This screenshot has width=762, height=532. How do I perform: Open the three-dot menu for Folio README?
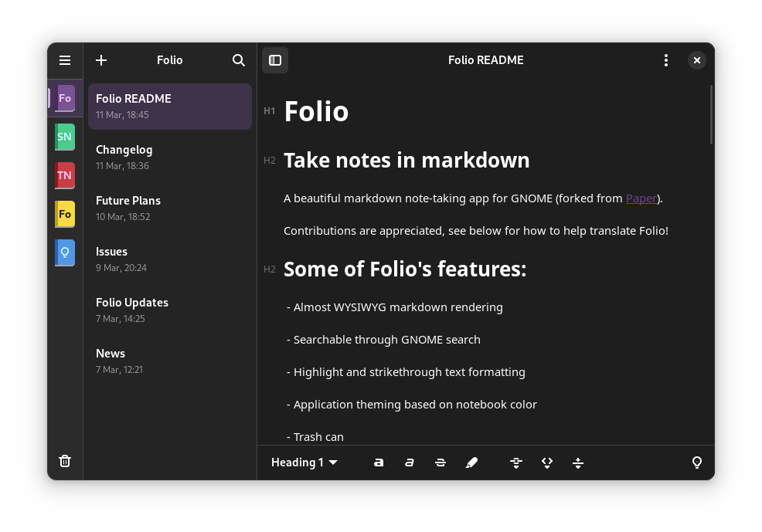click(x=666, y=60)
